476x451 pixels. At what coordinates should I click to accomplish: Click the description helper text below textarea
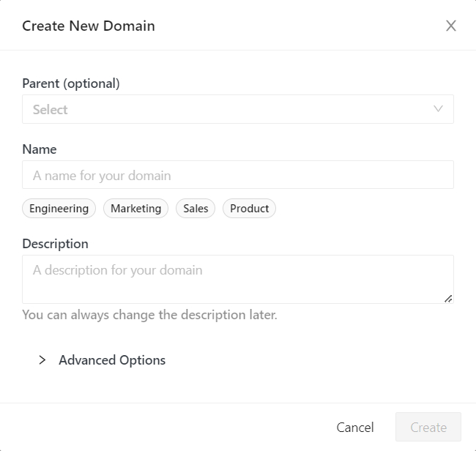point(149,316)
